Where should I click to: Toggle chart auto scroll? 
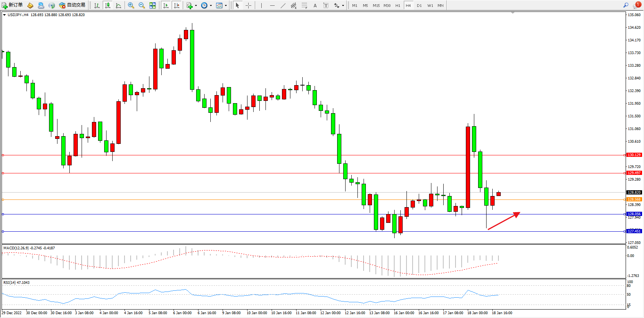(166, 5)
